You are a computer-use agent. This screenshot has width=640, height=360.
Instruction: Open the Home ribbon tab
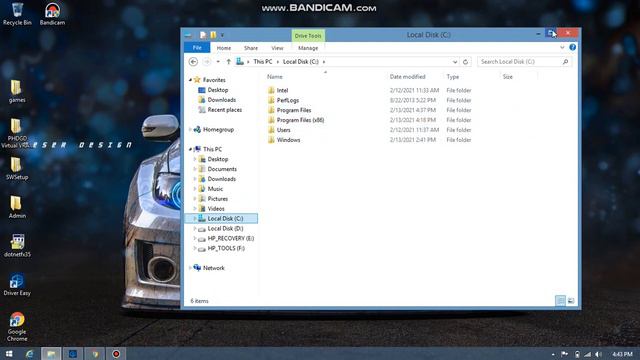pyautogui.click(x=224, y=48)
